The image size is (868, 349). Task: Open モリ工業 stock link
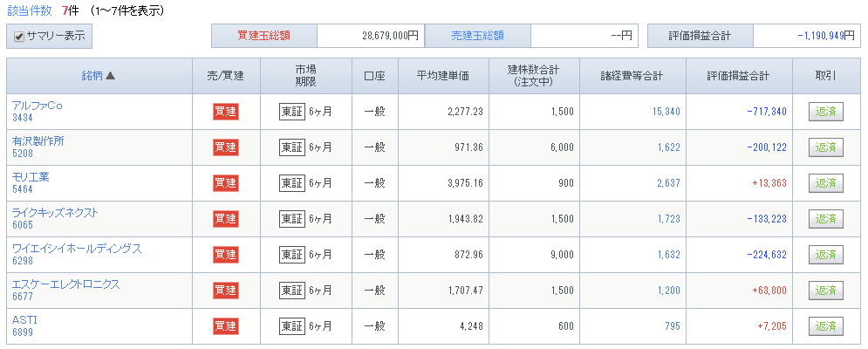[x=31, y=177]
